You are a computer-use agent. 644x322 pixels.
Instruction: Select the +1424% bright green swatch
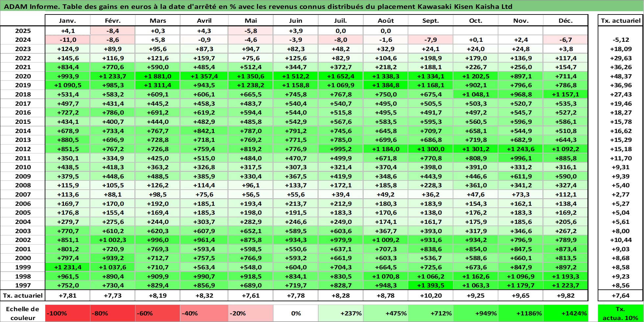[x=565, y=313]
